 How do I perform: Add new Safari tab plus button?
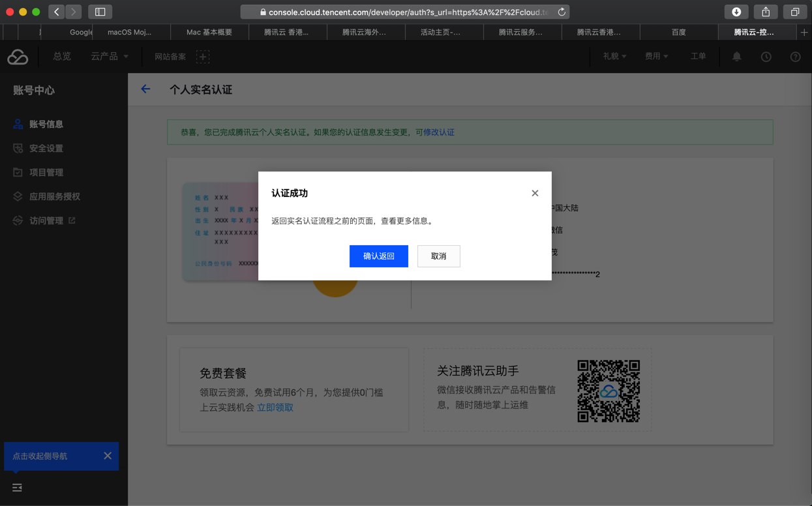[x=804, y=32]
